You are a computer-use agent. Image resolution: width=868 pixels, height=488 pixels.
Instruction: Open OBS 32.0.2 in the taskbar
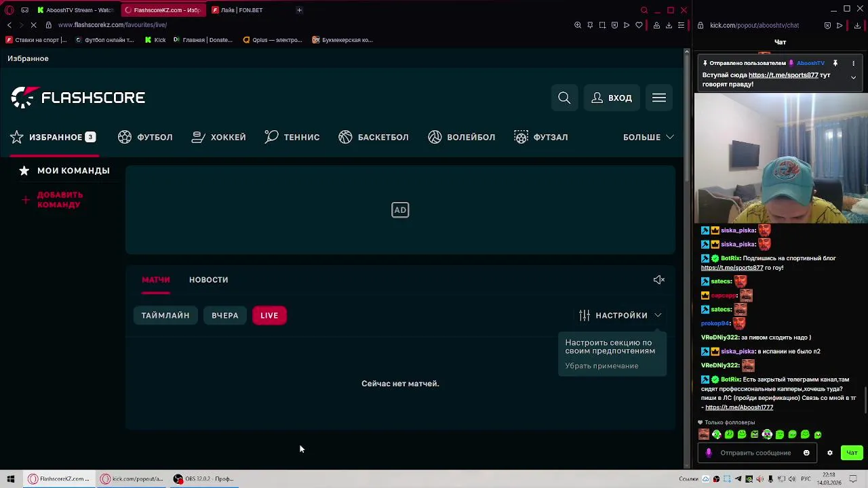pos(203,479)
